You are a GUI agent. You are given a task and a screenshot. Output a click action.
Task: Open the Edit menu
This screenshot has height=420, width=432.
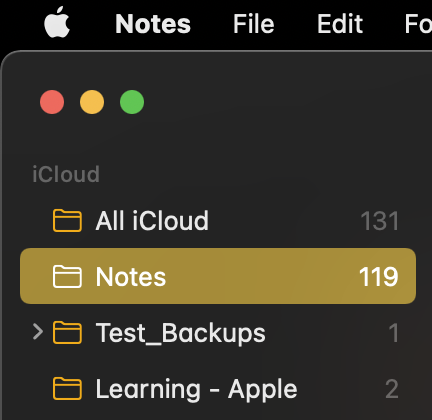pyautogui.click(x=340, y=24)
